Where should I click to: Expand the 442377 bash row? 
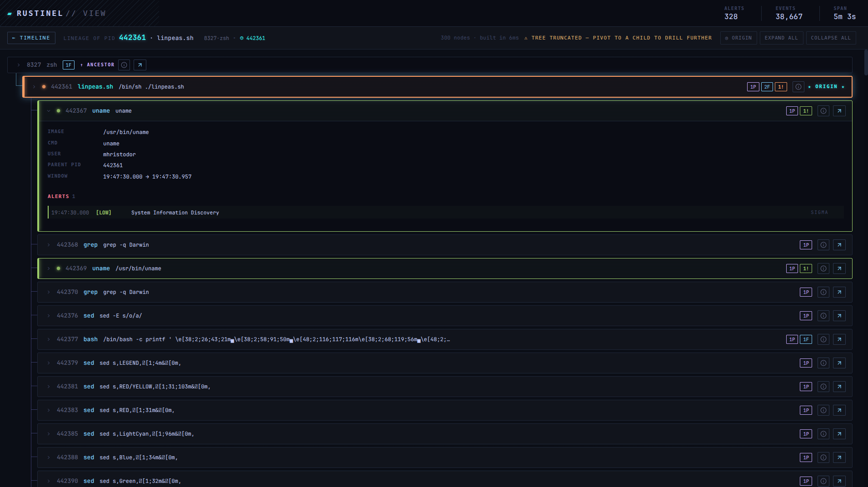pos(49,339)
